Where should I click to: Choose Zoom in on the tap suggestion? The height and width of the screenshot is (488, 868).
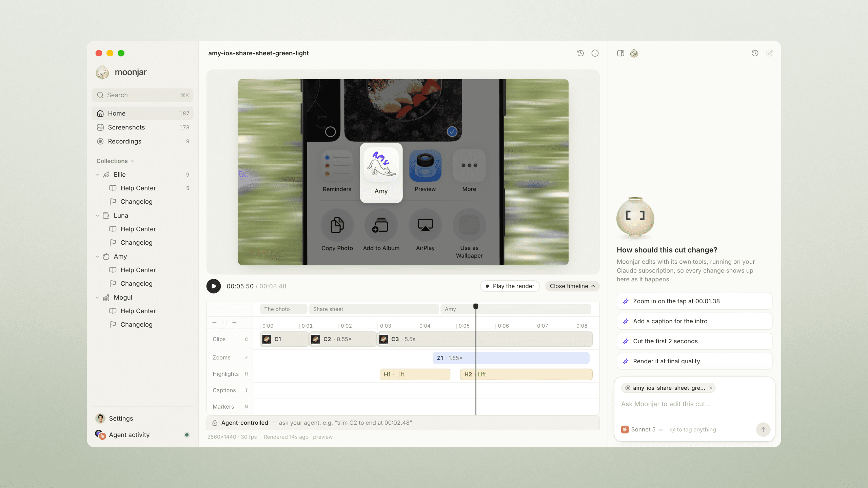(x=694, y=301)
